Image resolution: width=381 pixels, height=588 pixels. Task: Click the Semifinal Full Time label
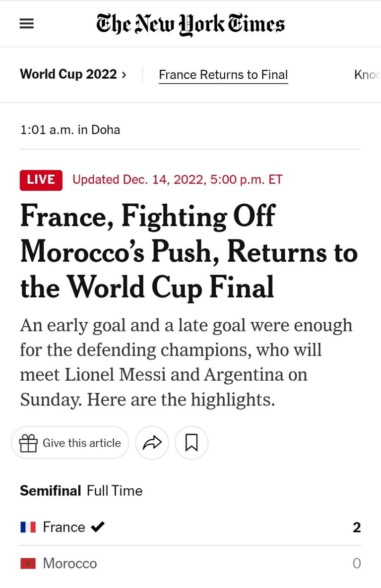(x=81, y=491)
